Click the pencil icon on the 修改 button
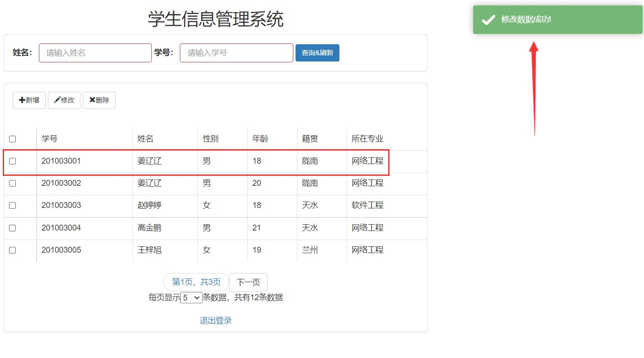Viewport: 644px width, 358px height. (x=57, y=100)
